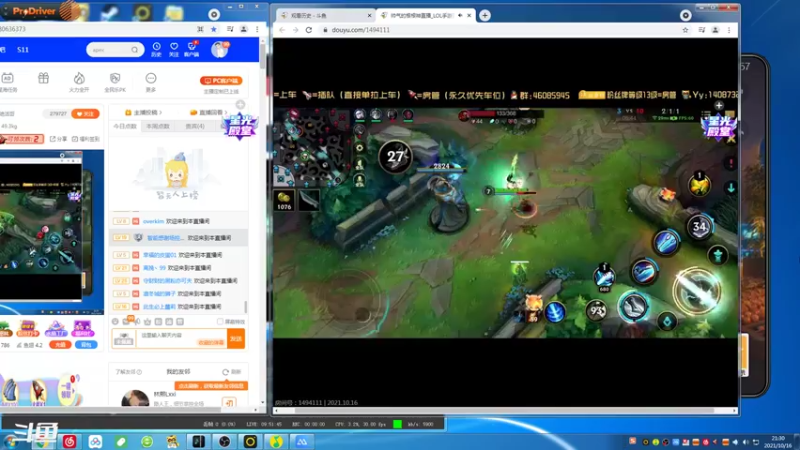Click the skill button showing 34 in game
The image size is (800, 450).
pos(699,227)
